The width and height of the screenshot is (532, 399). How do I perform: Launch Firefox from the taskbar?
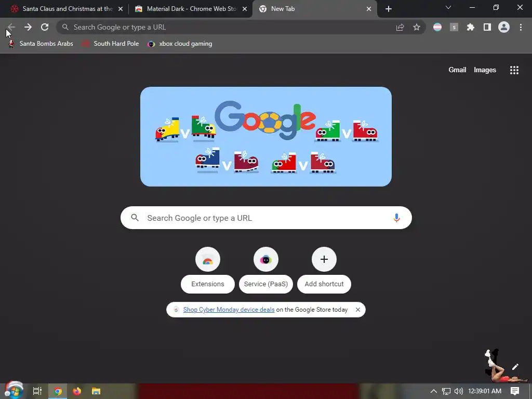(x=77, y=391)
